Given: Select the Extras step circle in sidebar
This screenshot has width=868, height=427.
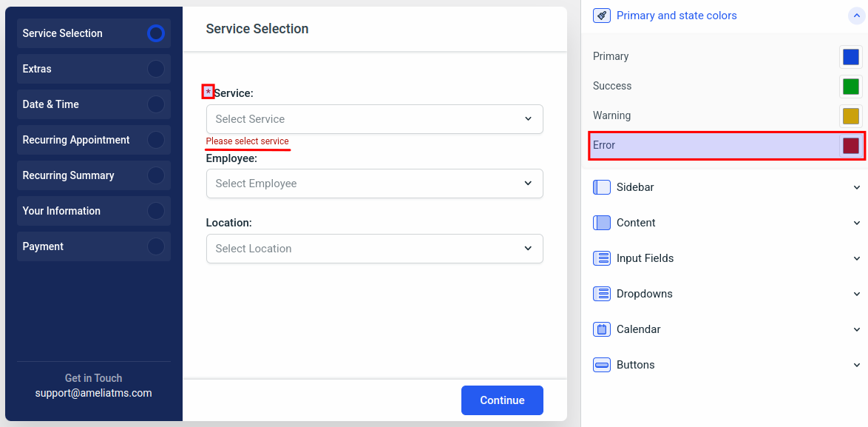Looking at the screenshot, I should tap(156, 69).
